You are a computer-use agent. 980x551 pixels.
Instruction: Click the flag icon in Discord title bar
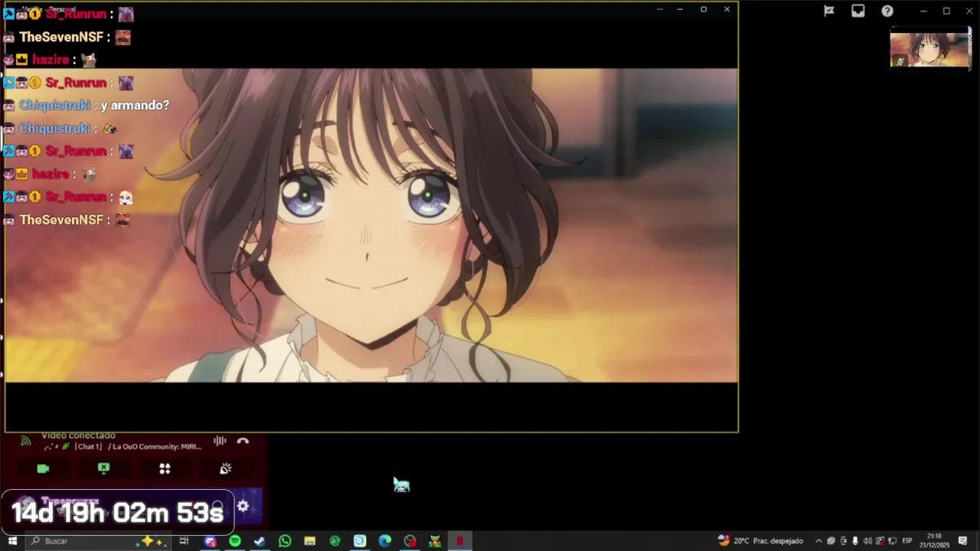(x=828, y=11)
